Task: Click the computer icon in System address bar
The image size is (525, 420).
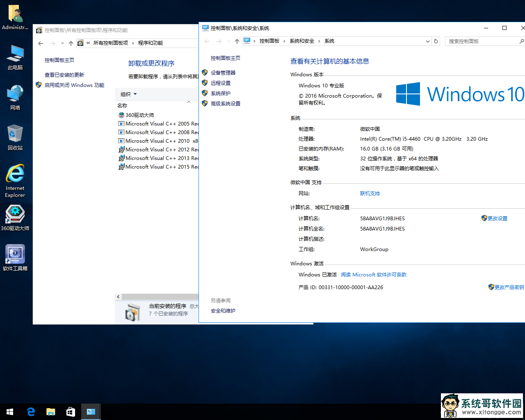Action: pyautogui.click(x=247, y=41)
